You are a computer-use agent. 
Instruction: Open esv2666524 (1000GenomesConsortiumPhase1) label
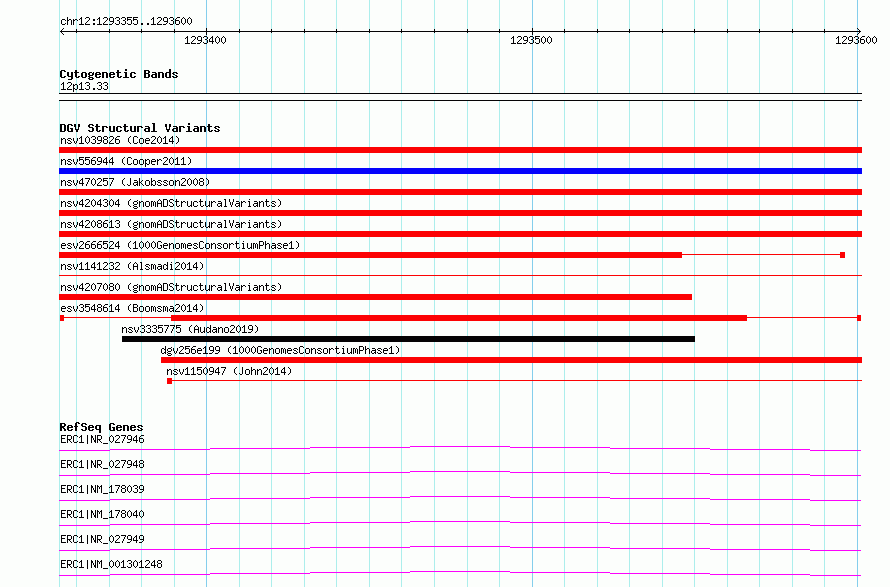click(x=180, y=245)
